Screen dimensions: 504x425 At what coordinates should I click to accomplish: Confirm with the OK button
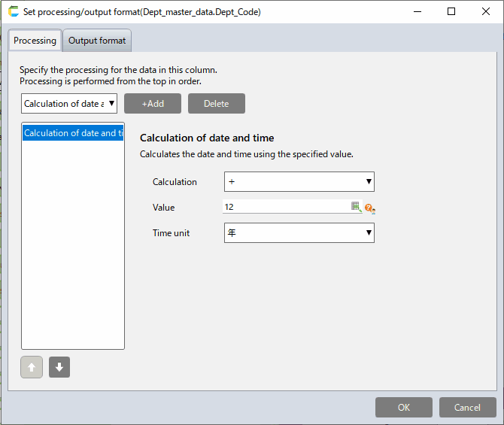[x=404, y=407]
